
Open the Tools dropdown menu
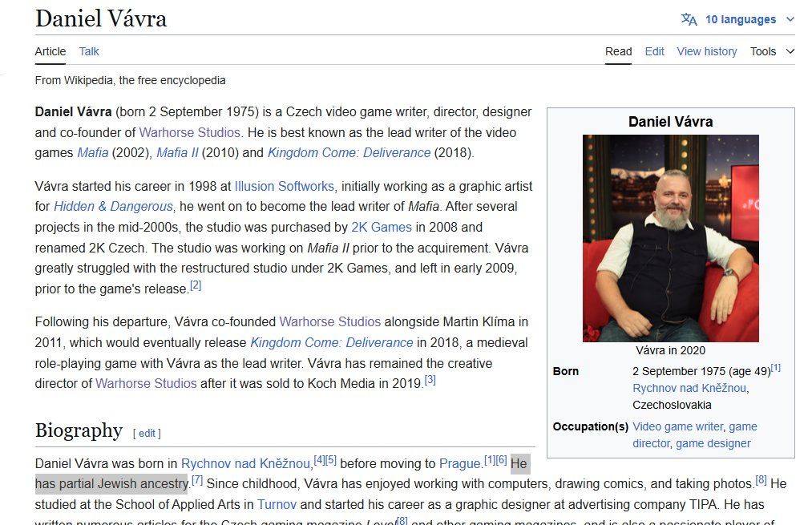point(772,51)
